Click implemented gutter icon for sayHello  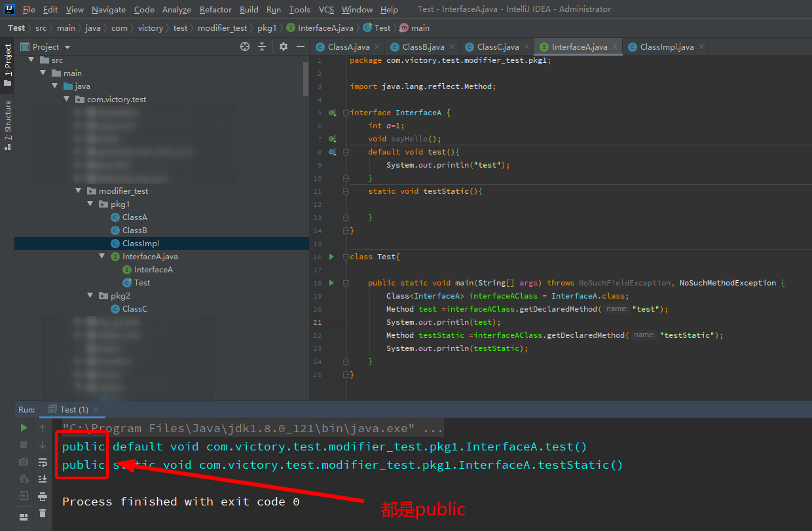click(x=332, y=139)
